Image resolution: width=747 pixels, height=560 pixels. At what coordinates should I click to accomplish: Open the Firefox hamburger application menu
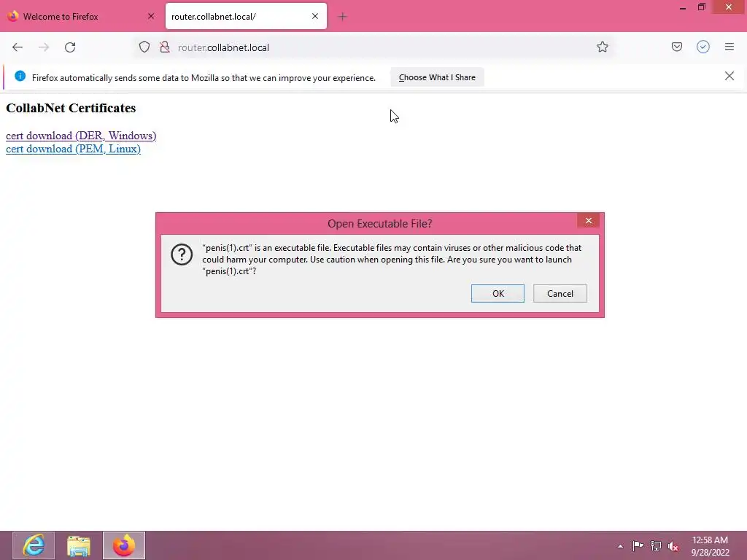[729, 47]
